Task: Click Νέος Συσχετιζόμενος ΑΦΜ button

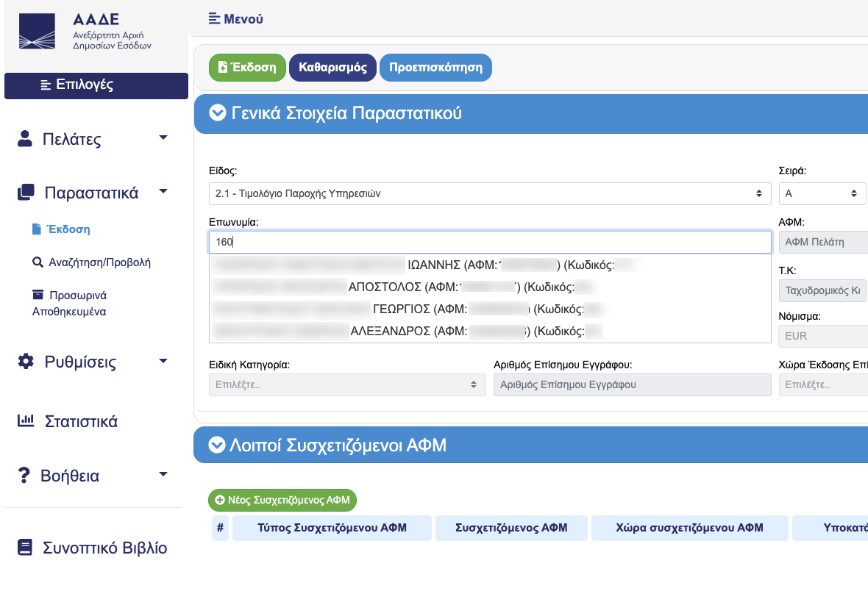Action: [282, 500]
